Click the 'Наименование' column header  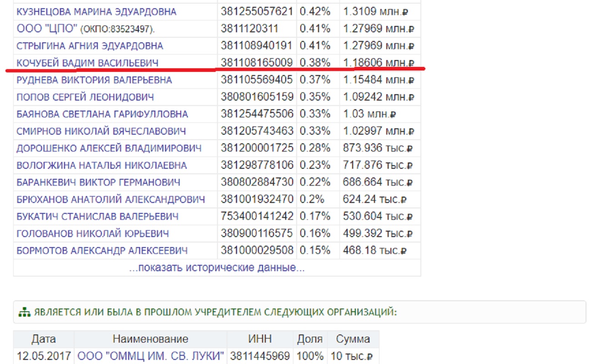point(150,339)
